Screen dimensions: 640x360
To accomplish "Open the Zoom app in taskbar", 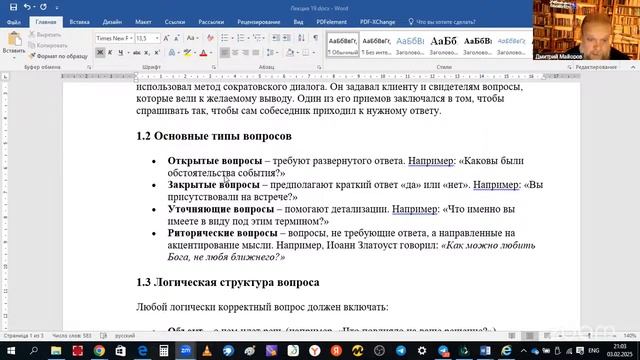I will [186, 351].
